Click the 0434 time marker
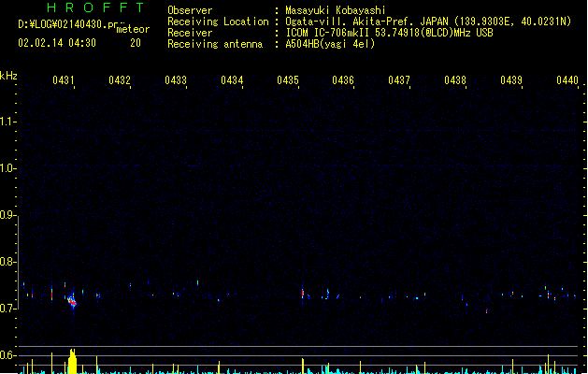 point(232,80)
